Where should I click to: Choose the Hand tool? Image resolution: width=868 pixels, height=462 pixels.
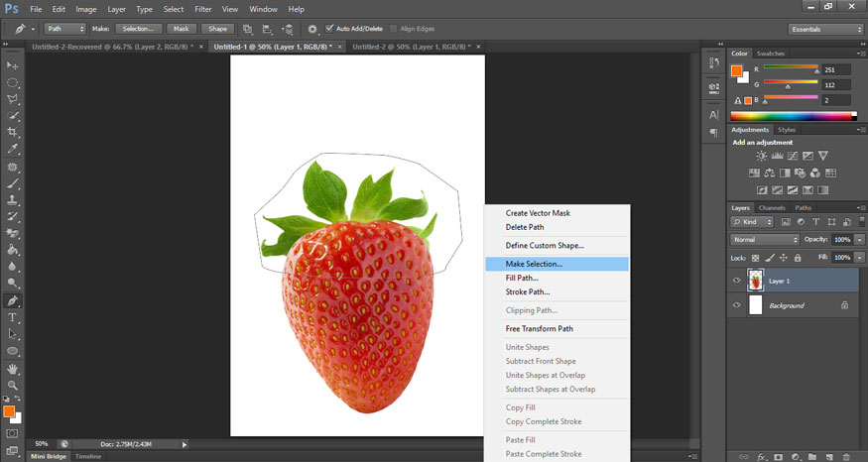pos(13,368)
